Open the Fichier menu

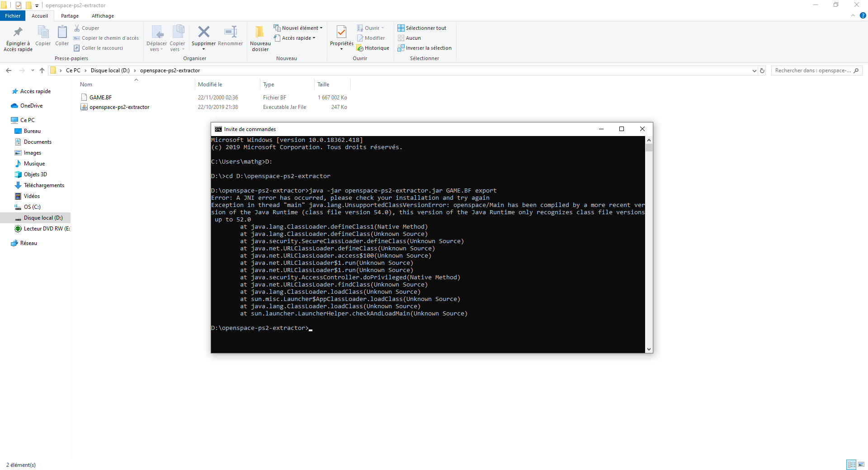click(x=13, y=16)
